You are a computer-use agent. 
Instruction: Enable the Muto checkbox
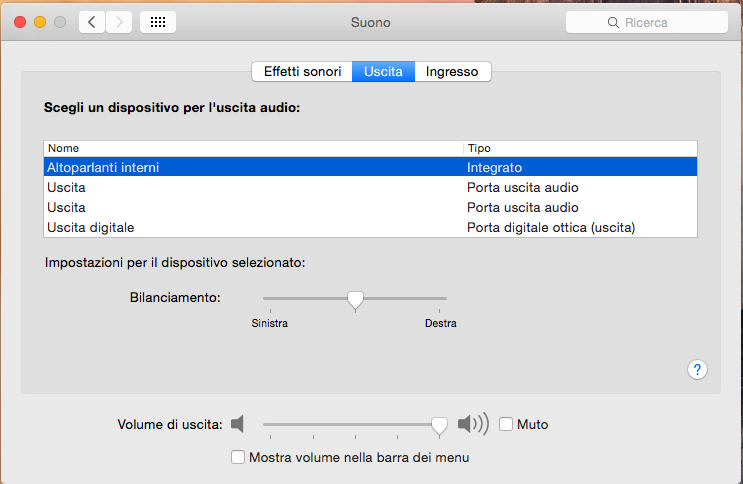coord(506,424)
